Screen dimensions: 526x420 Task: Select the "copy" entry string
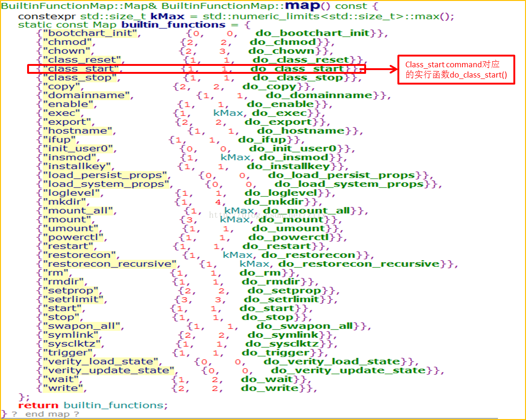click(x=61, y=86)
